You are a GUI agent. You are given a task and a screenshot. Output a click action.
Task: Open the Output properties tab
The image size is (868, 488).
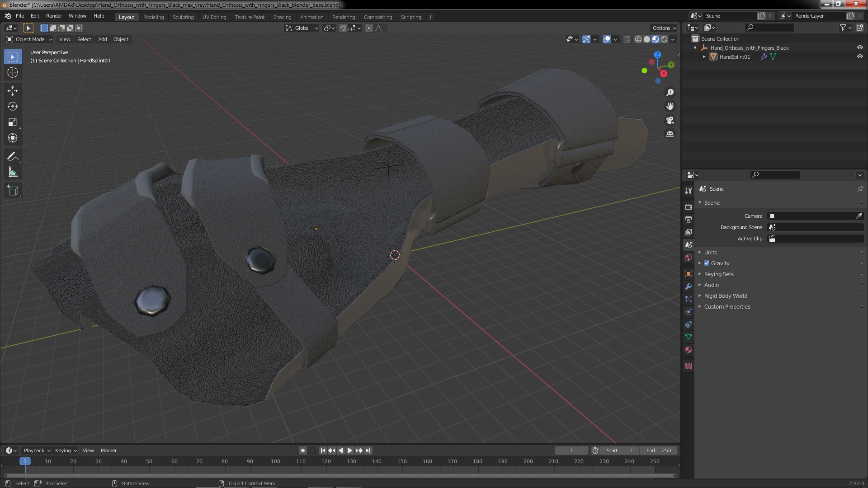coord(689,219)
